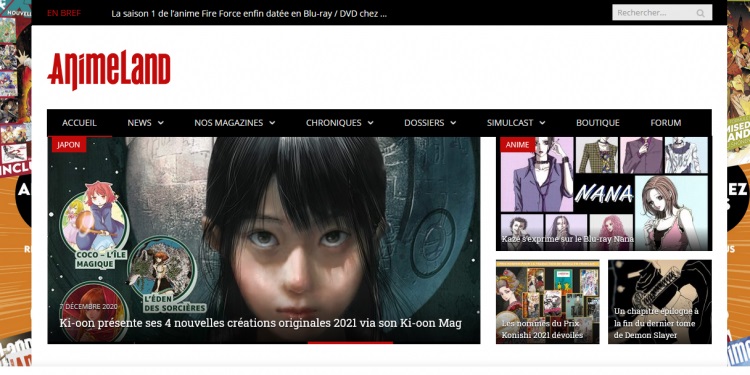Open the Demon Slayer epilogue chapter article
The height and width of the screenshot is (375, 750).
pos(656,323)
